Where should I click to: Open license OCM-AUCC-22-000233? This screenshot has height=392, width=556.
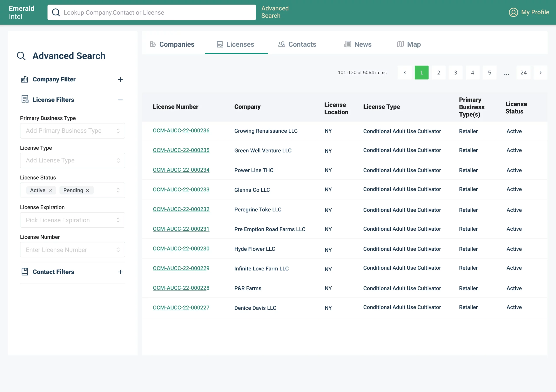(x=181, y=189)
